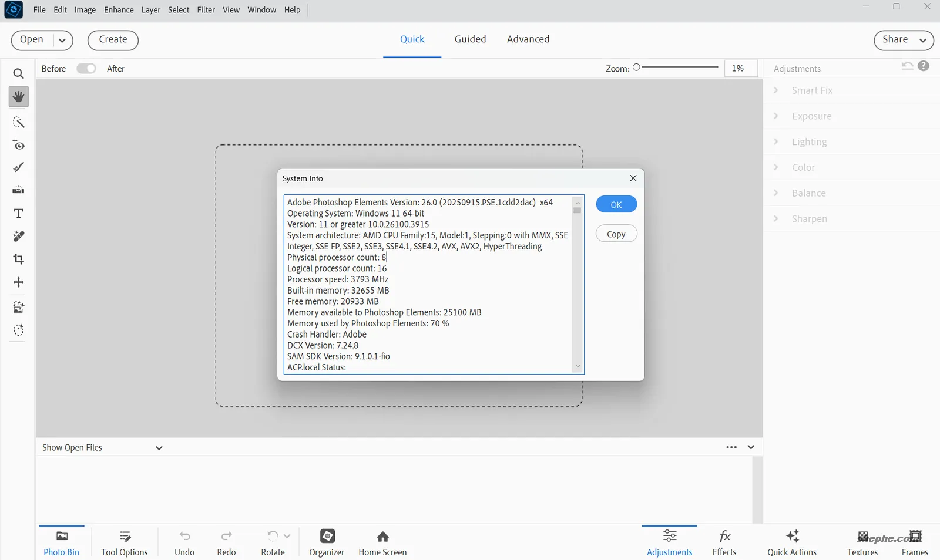Select the Whiten Teeth tool
This screenshot has width=940, height=560.
click(x=18, y=167)
